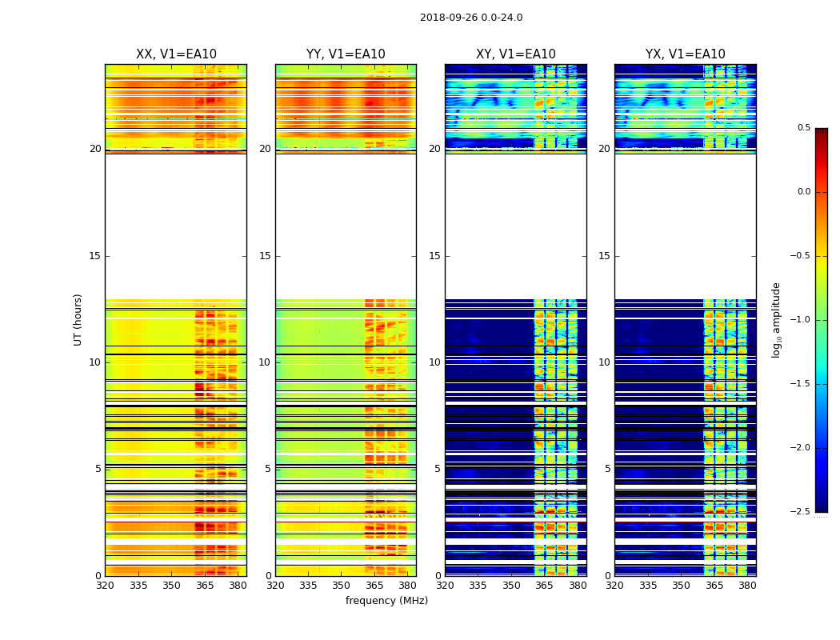840x640 pixels.
Task: Click the 0.5 colorbar tick label
Action: click(803, 127)
